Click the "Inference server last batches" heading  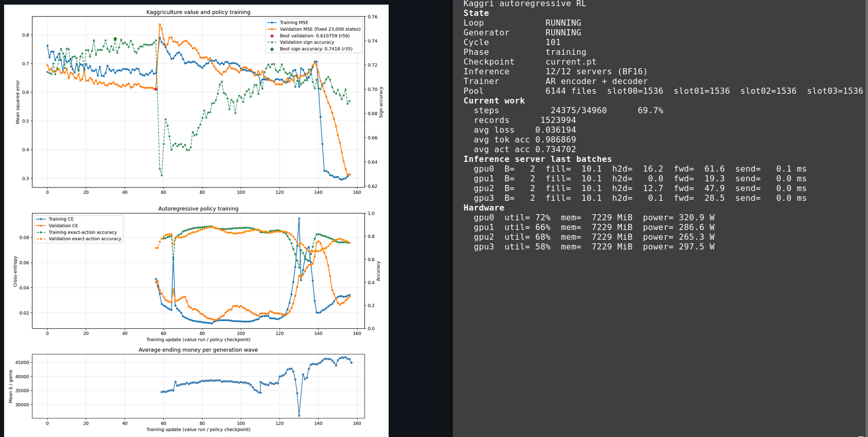coord(537,159)
